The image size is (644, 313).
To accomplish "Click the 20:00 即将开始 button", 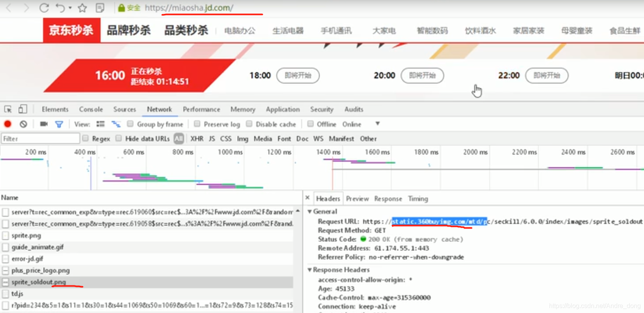I will click(422, 75).
